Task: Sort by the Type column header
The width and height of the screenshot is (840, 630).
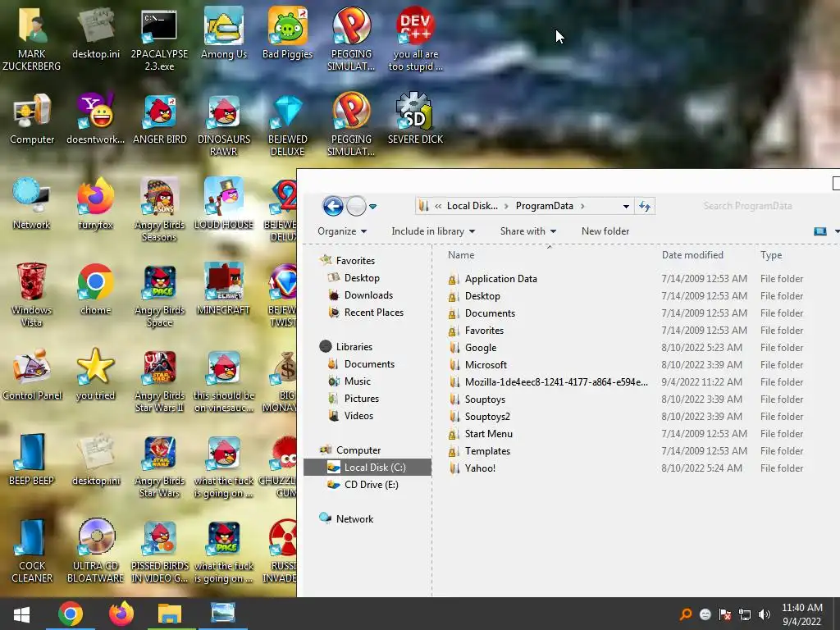Action: click(771, 255)
